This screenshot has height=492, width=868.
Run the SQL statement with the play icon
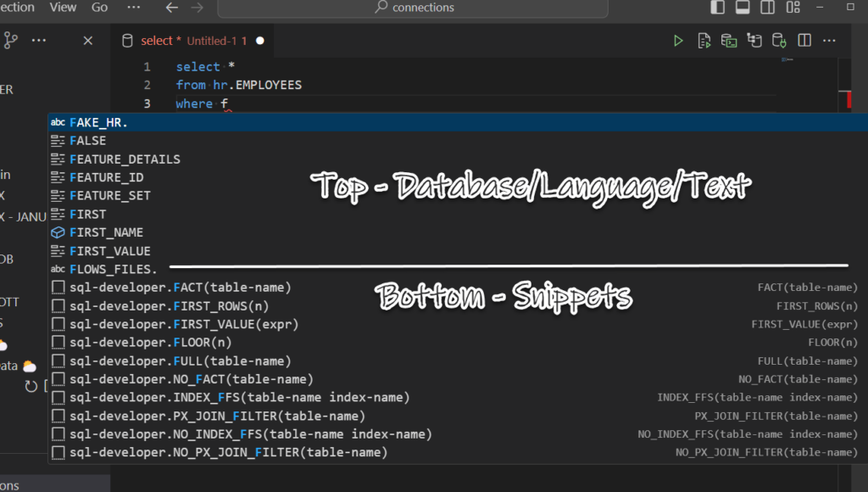tap(678, 41)
